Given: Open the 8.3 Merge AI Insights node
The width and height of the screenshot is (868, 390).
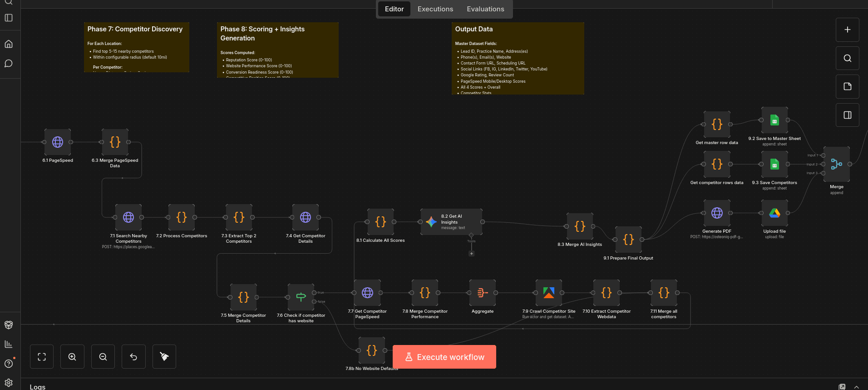Looking at the screenshot, I should (580, 226).
